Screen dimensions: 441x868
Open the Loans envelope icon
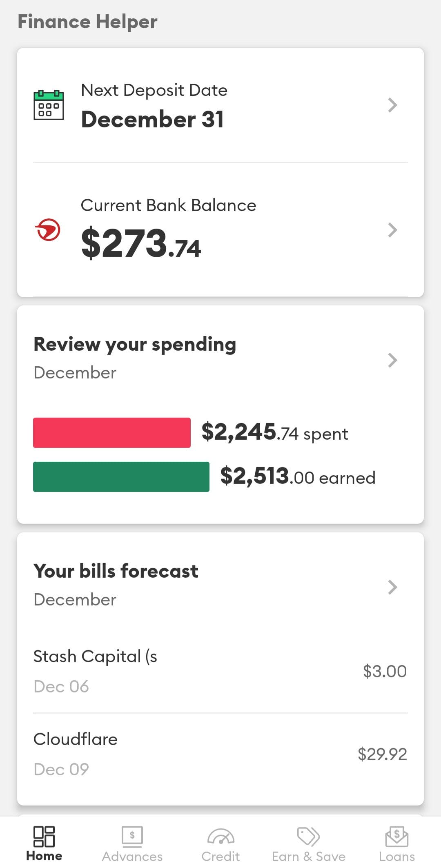[396, 836]
